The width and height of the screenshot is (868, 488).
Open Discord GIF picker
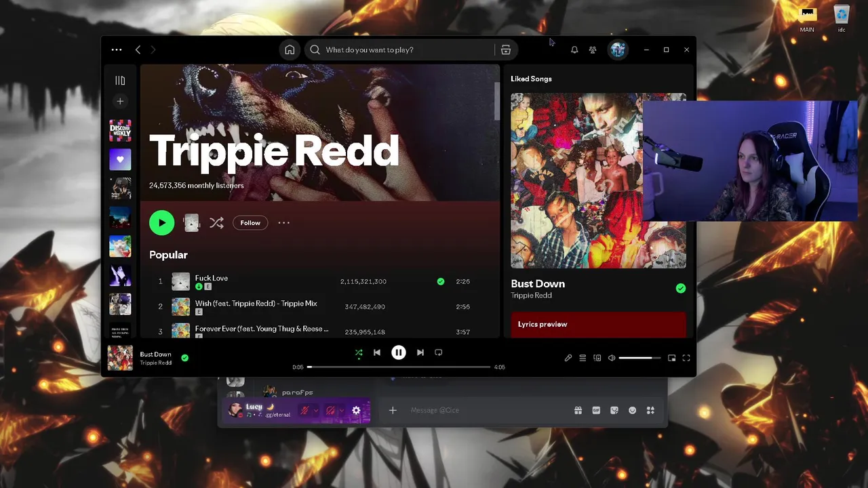click(x=596, y=410)
